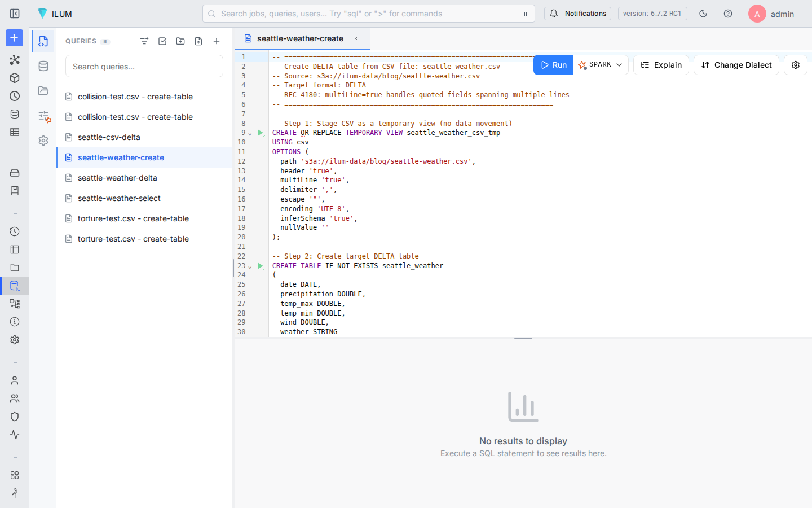The height and width of the screenshot is (508, 812).
Task: Open first collision-test.csv - create-table query
Action: tap(144, 97)
